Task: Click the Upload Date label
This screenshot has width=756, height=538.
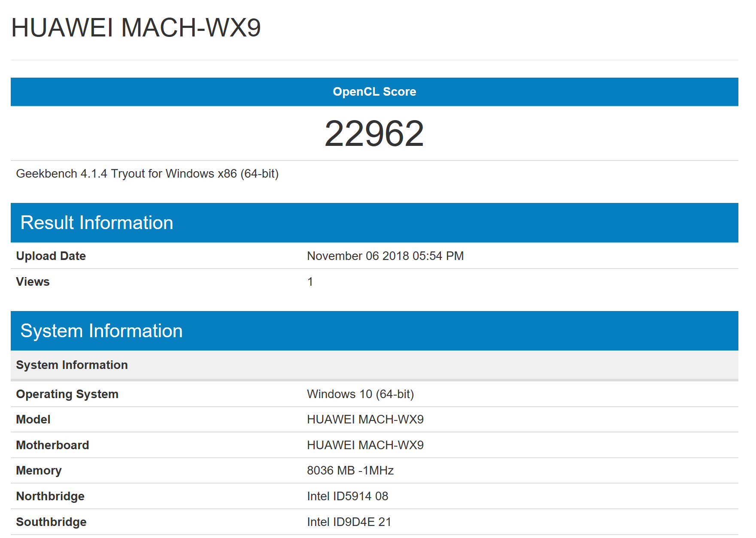Action: 51,256
